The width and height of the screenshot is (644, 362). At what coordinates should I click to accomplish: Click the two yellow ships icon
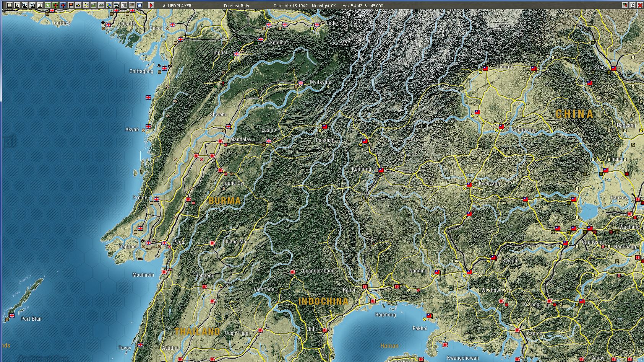pos(86,5)
